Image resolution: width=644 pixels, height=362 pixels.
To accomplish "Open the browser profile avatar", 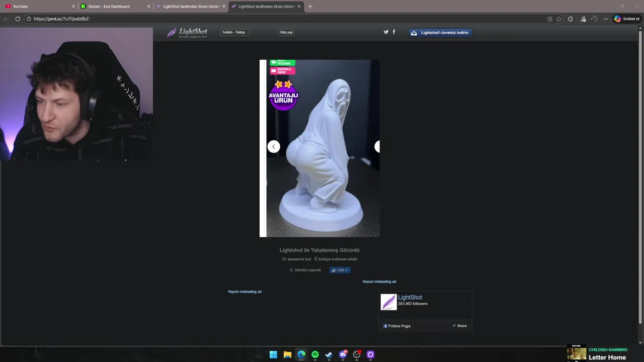I will coord(594,19).
